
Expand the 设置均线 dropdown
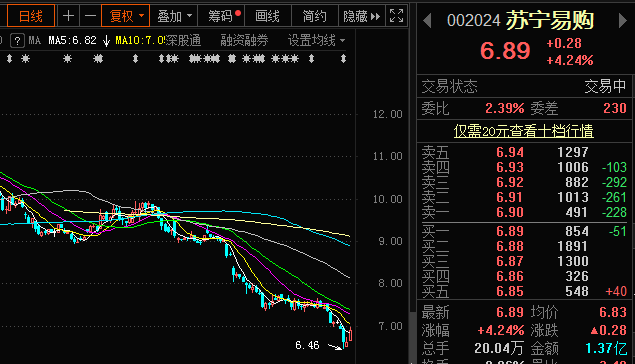316,40
